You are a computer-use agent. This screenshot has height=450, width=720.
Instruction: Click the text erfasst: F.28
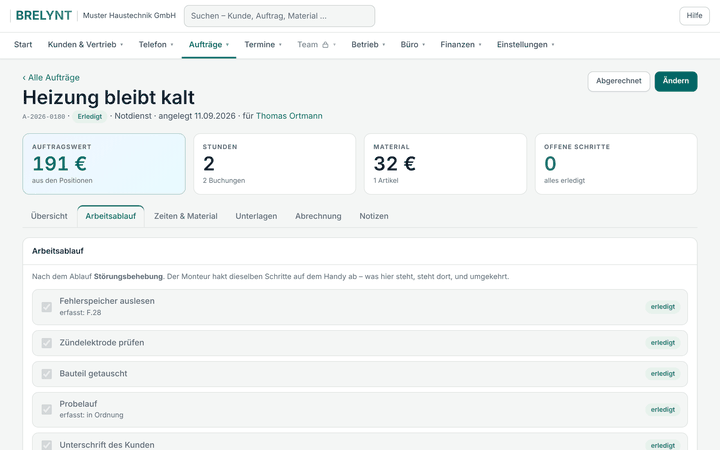tap(80, 313)
